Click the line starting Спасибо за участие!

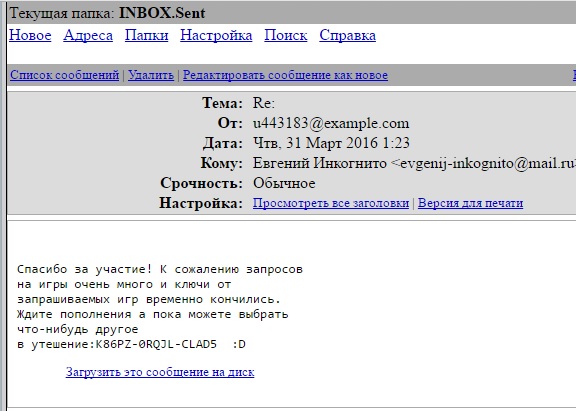(x=160, y=269)
